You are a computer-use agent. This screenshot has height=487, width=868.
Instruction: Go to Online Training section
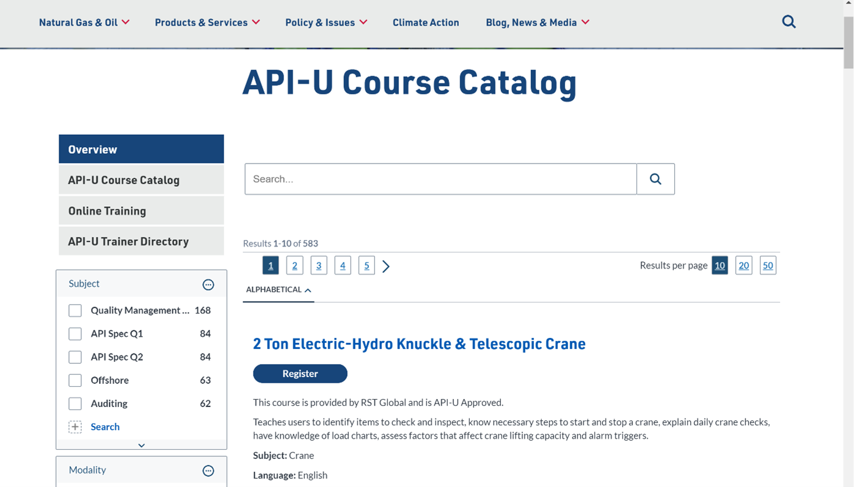[107, 211]
